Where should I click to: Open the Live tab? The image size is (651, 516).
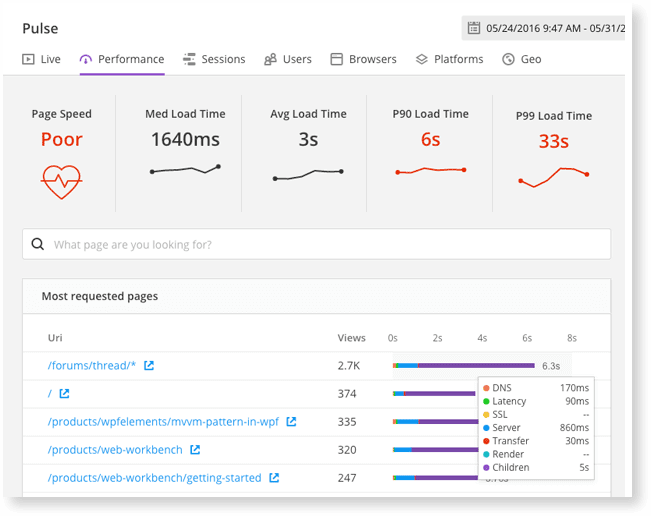point(41,59)
